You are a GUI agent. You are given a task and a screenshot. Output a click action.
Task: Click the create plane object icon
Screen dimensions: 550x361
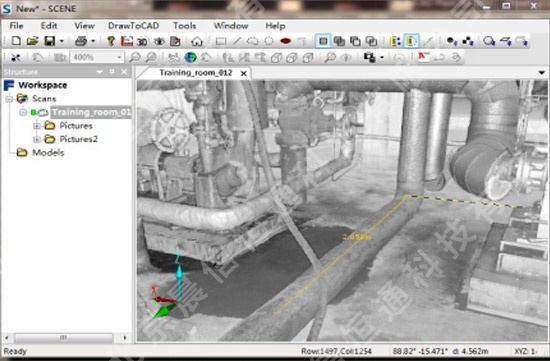click(505, 41)
